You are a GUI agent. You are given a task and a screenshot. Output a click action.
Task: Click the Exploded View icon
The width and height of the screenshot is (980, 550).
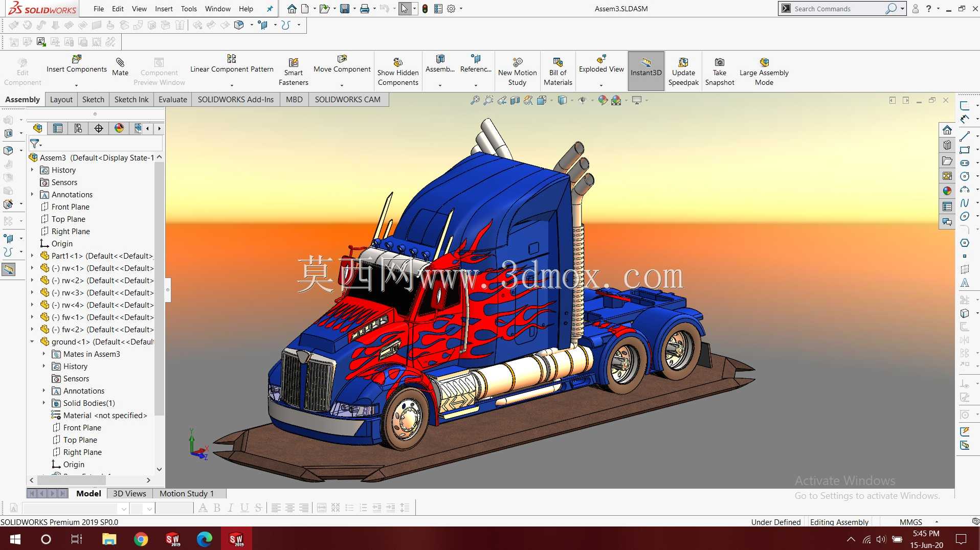pos(602,59)
